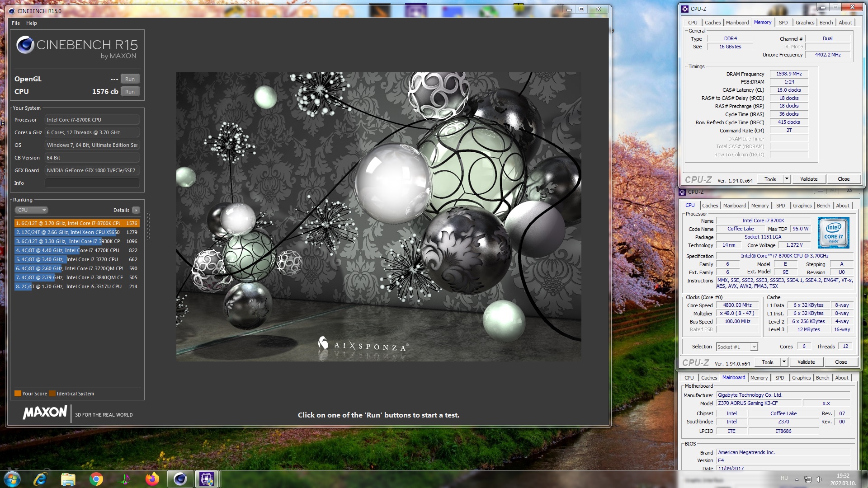Open the network icon in system tray

pos(807,479)
